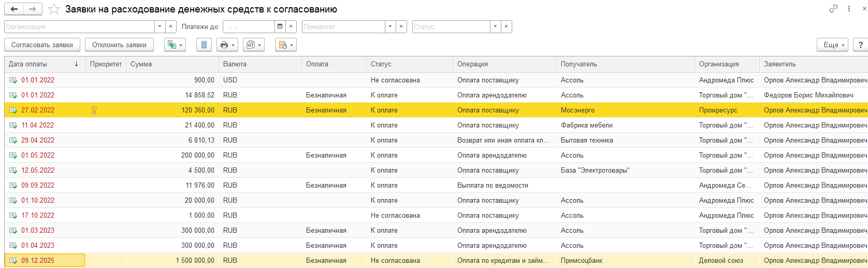
Task: Click the list view icon in the toolbar
Action: 204,45
